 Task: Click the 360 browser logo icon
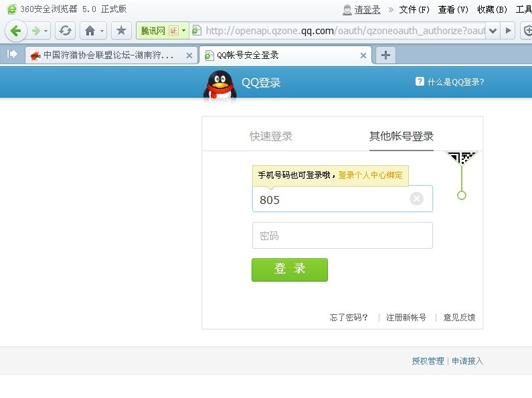click(x=11, y=9)
